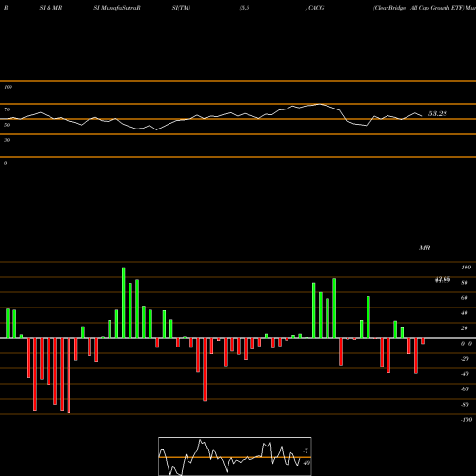This screenshot has height=476, width=476.
Task: Click the MR axis label 80
Action: coord(465,283)
